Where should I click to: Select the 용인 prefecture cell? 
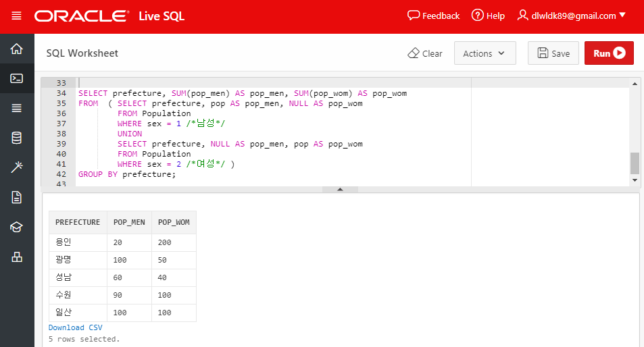coord(78,242)
